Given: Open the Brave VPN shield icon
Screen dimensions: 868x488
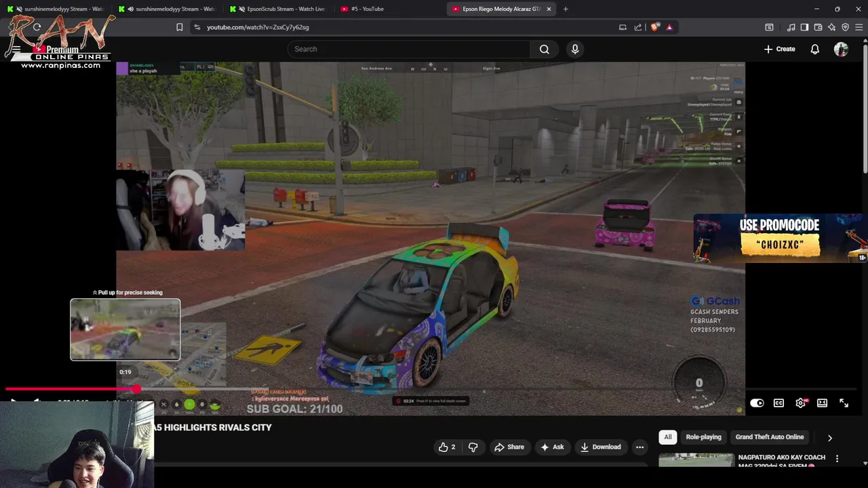Looking at the screenshot, I should tap(845, 27).
